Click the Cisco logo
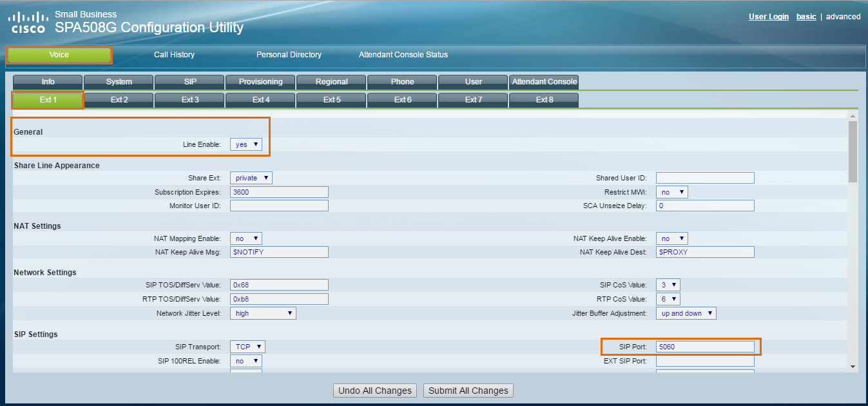The height and width of the screenshot is (406, 868). (27, 22)
